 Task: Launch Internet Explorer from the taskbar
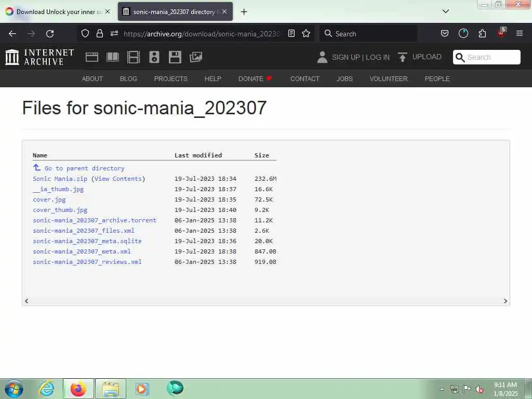(x=46, y=389)
